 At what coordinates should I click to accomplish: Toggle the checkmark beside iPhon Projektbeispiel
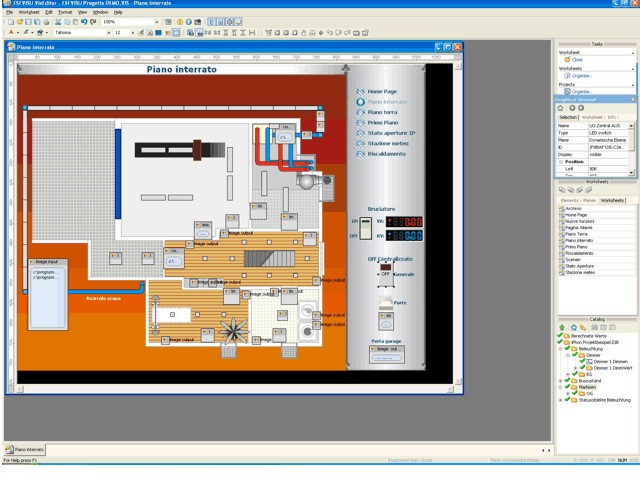pyautogui.click(x=560, y=342)
